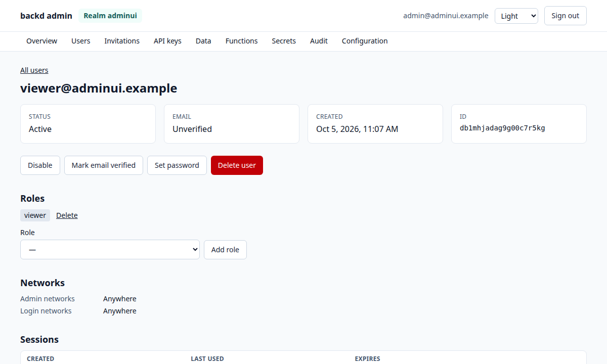Click the EXPIRES column header
The image size is (607, 364).
tap(368, 359)
